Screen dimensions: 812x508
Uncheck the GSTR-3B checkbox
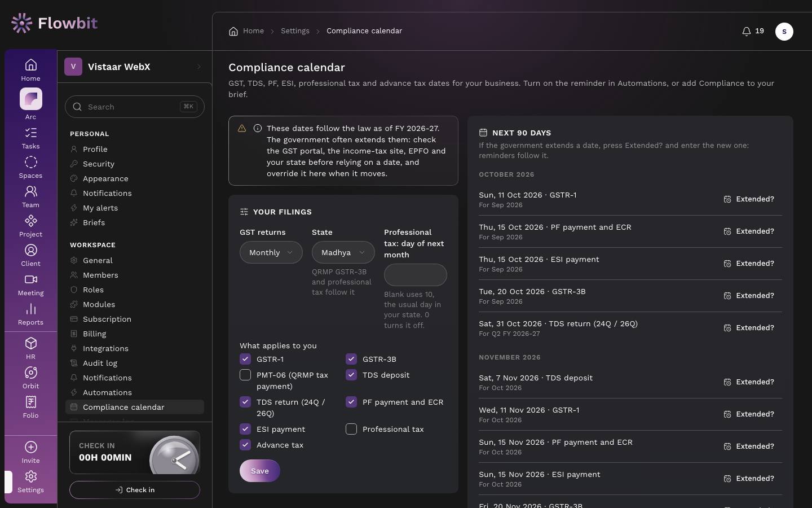pos(351,359)
